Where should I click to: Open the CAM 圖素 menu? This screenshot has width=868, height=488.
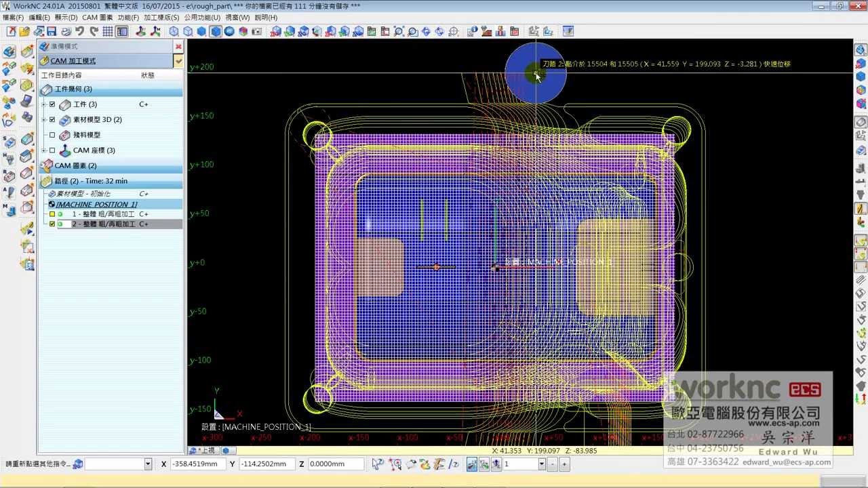[97, 17]
